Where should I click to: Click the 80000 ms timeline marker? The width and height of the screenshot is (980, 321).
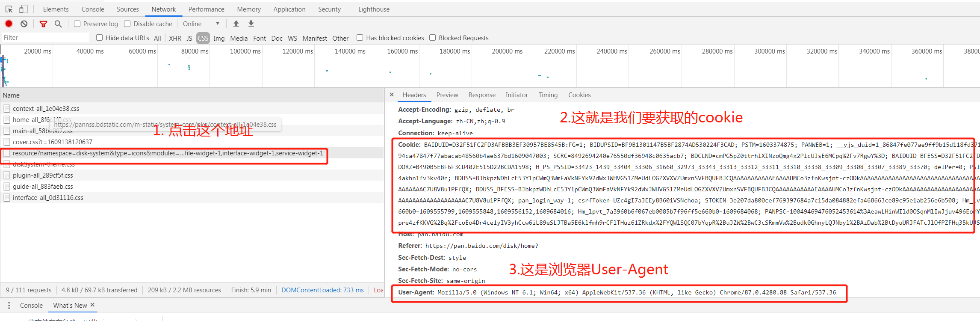coord(195,51)
